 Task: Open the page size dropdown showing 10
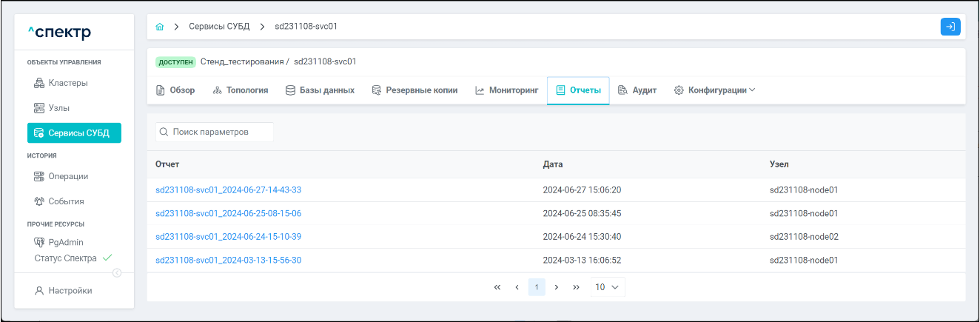point(608,287)
